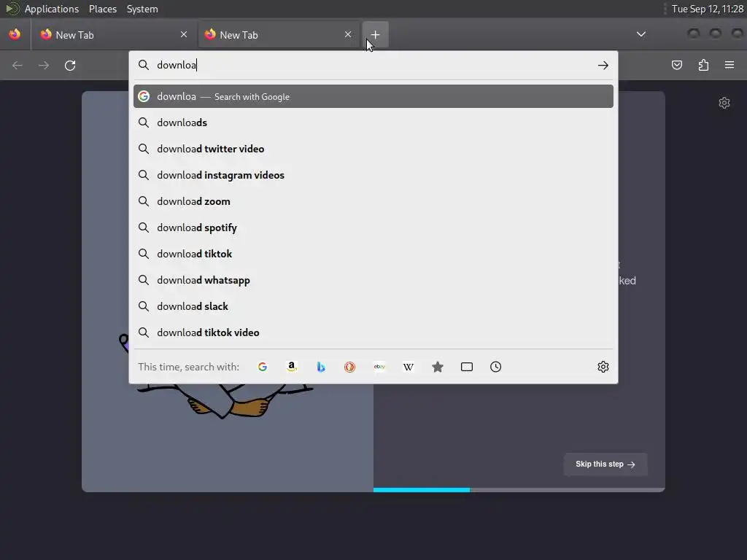Select suggestion 'download slack'
This screenshot has width=747, height=560.
(373, 306)
